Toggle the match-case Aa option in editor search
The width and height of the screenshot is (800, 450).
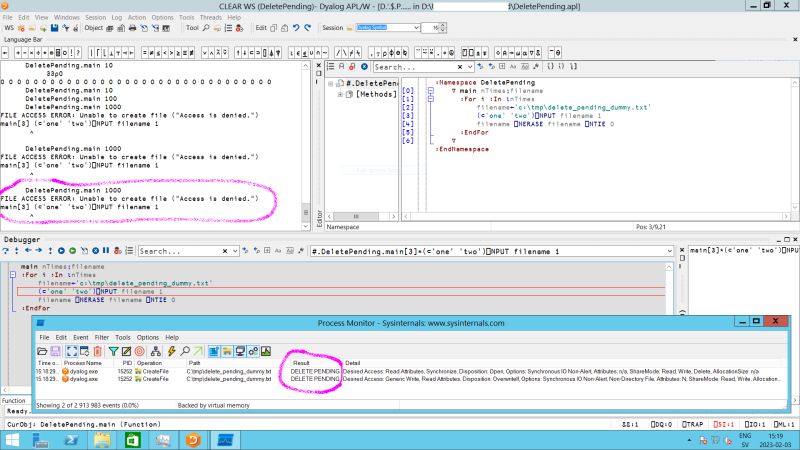(x=513, y=67)
